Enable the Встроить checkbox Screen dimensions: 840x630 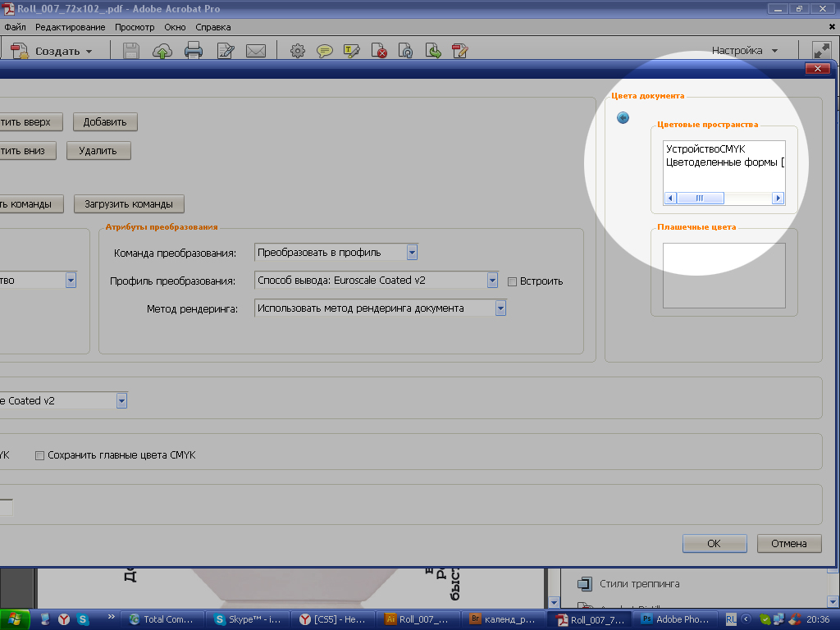click(x=512, y=281)
